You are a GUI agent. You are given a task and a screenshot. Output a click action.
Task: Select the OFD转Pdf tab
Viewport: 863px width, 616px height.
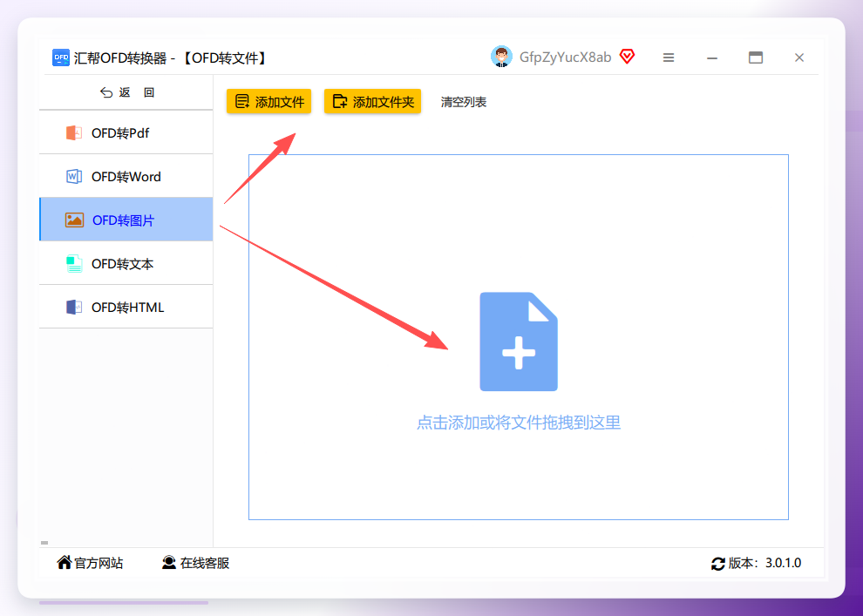126,132
